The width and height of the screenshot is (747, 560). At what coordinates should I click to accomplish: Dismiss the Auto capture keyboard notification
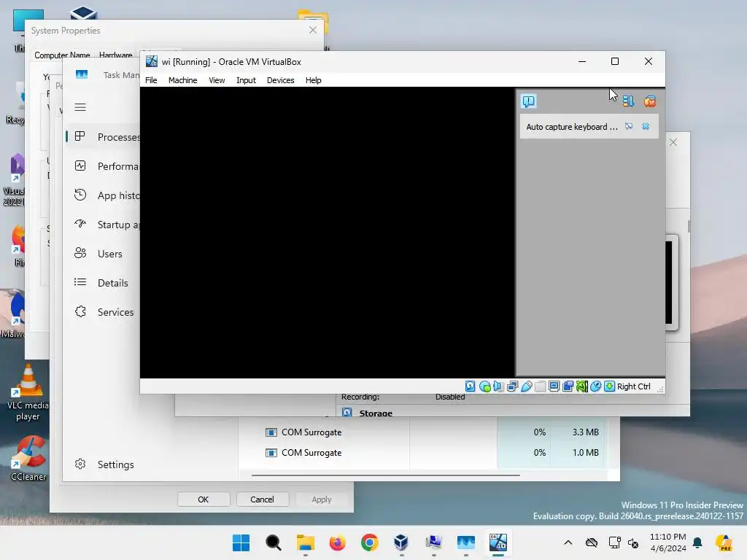click(x=646, y=126)
